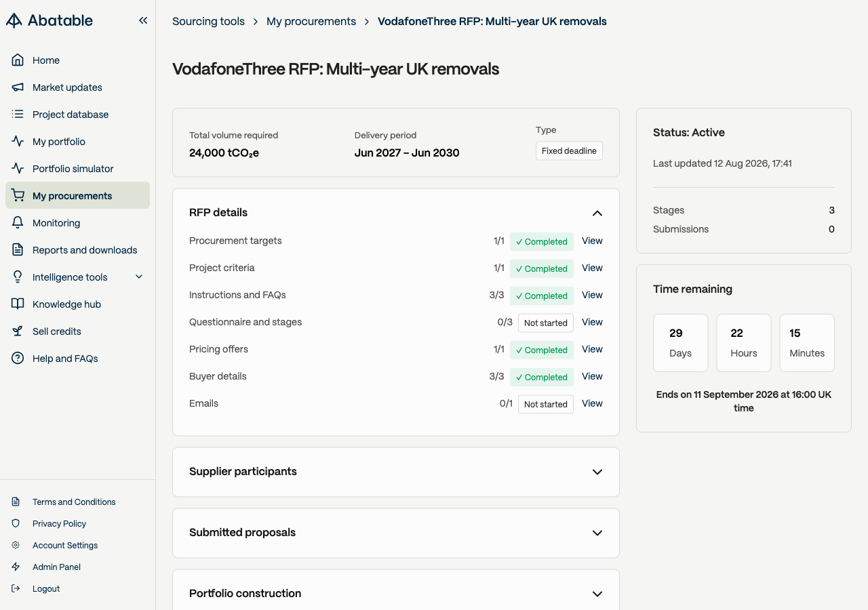Click the Monitoring bell icon
Image resolution: width=868 pixels, height=610 pixels.
[18, 223]
